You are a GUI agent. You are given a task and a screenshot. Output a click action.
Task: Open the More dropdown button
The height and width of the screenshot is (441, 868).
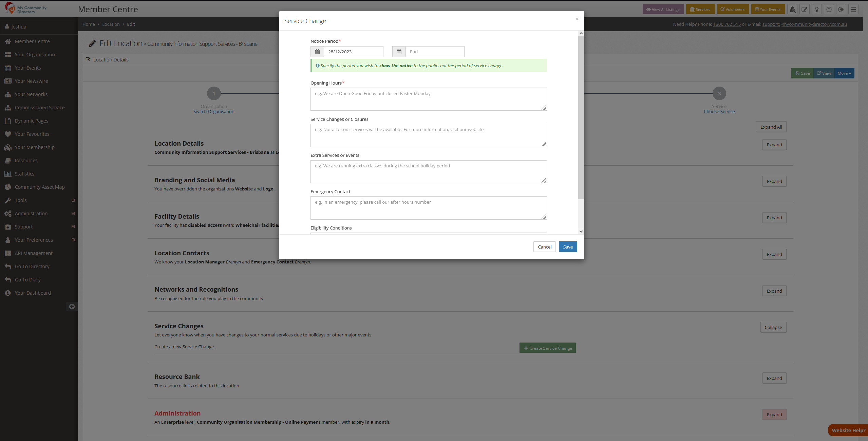pos(844,73)
